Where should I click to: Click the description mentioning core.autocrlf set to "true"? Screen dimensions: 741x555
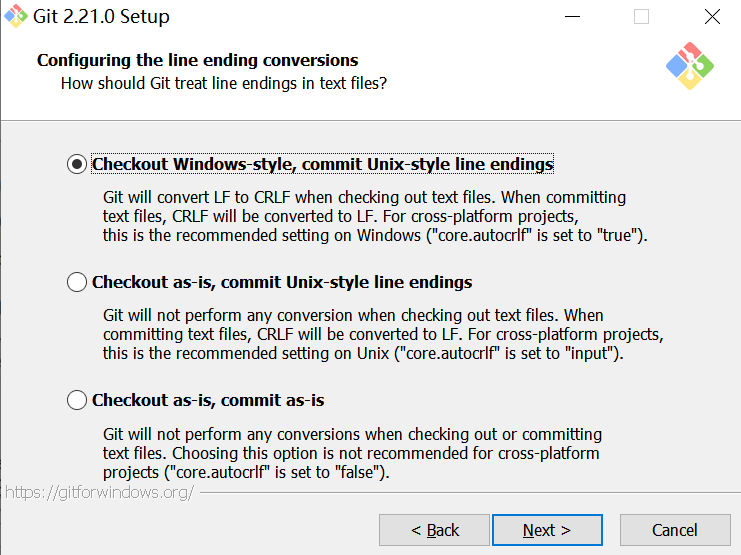click(374, 216)
